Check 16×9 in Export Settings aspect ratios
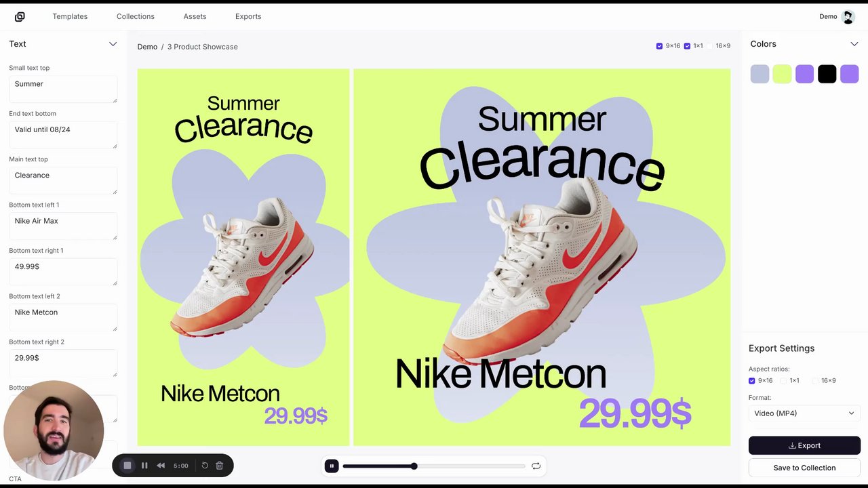Image resolution: width=868 pixels, height=488 pixels. pos(815,381)
